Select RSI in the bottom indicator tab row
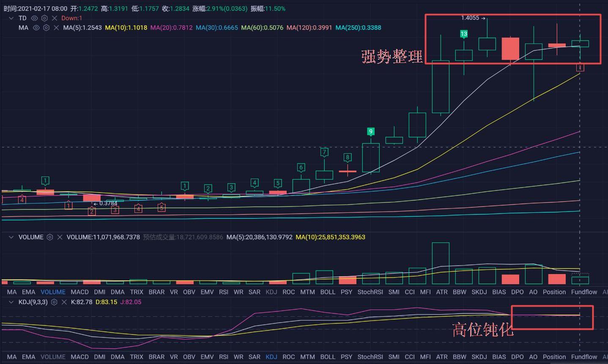Image resolution: width=608 pixels, height=364 pixels. tap(224, 357)
